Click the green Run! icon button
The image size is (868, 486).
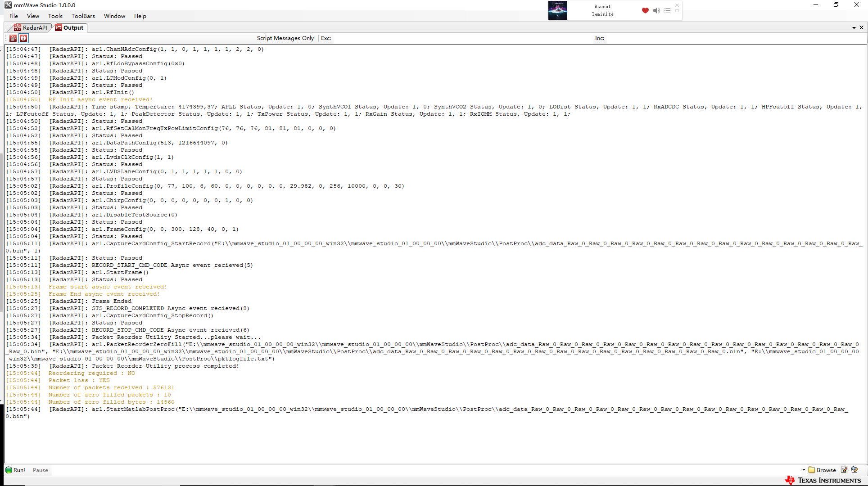click(15, 470)
